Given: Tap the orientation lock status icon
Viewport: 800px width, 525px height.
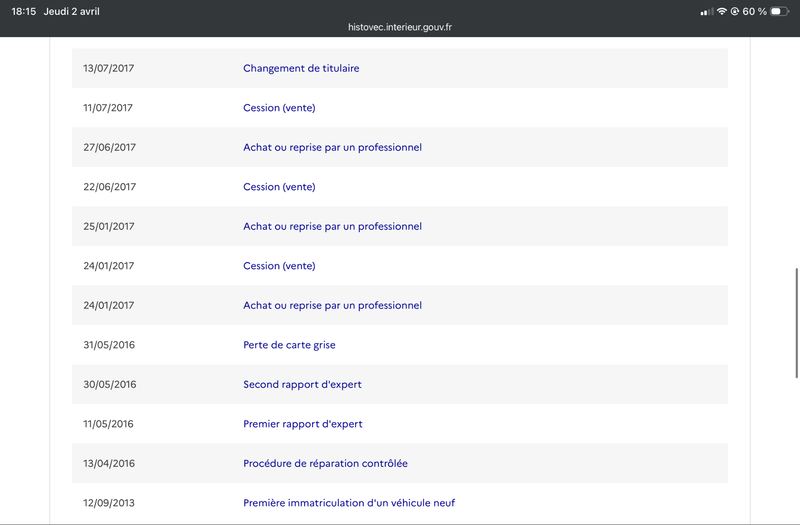Looking at the screenshot, I should click(735, 11).
